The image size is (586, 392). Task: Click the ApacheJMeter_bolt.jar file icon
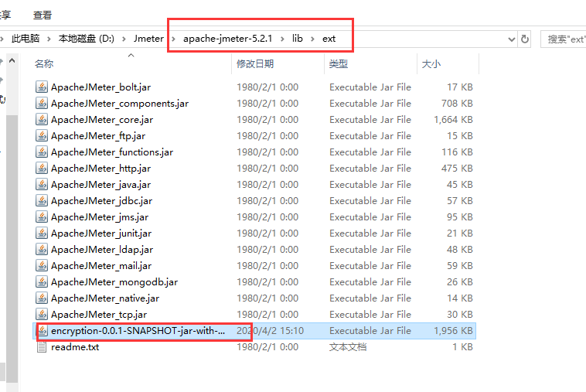42,87
